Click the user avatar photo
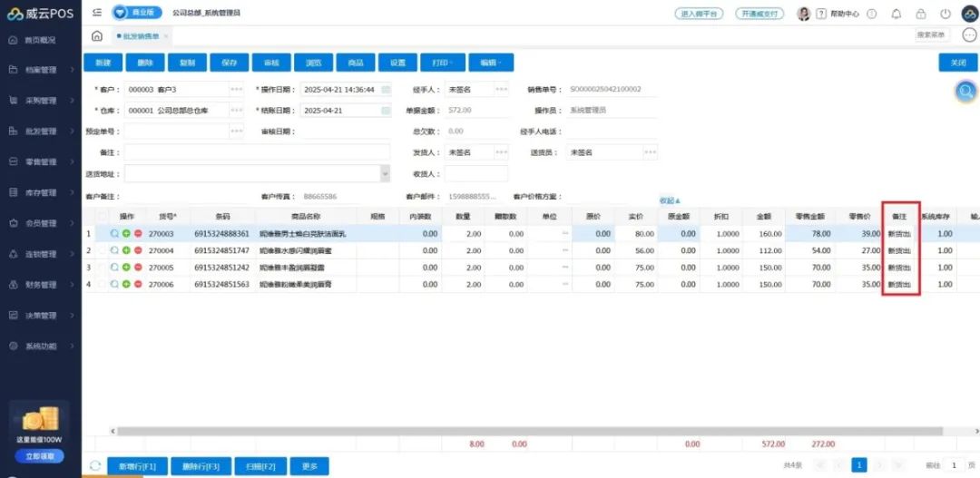980x478 pixels. click(x=804, y=14)
